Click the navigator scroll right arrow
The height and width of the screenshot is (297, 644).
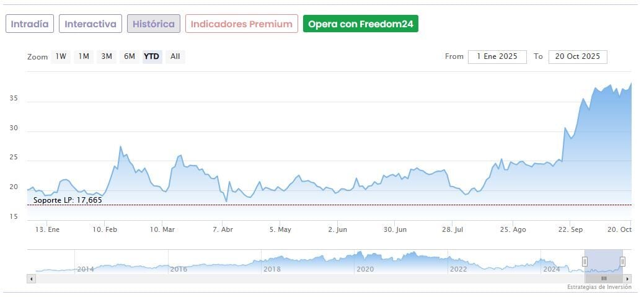627,279
